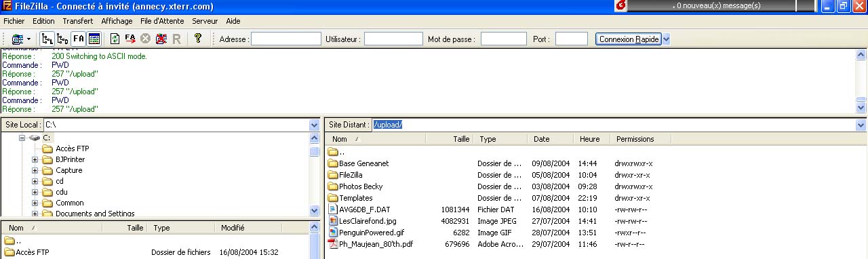Sort remote files by Date column
This screenshot has width=868, height=259.
click(551, 139)
